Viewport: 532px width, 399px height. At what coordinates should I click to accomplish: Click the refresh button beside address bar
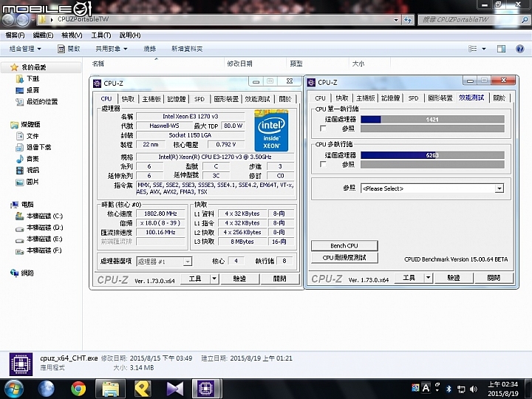coord(408,20)
